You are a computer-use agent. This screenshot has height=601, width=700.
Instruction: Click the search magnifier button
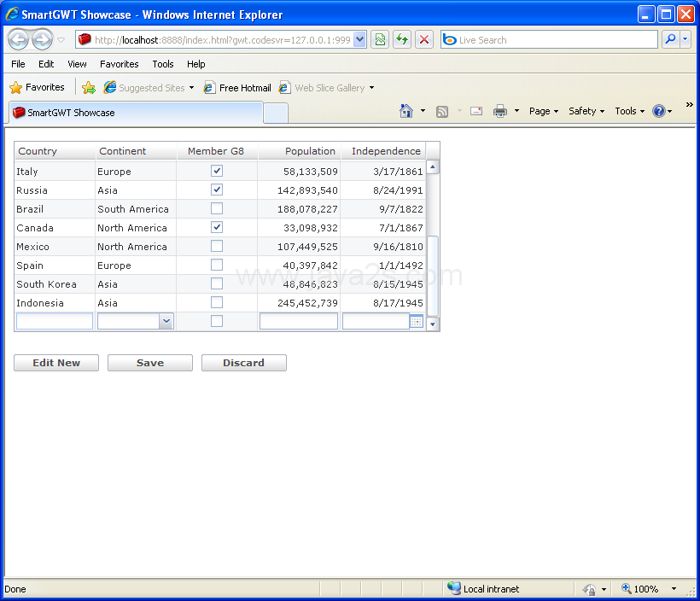point(670,40)
